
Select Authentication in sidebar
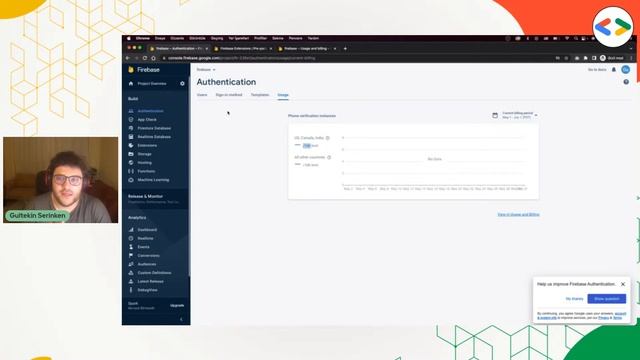click(x=150, y=111)
